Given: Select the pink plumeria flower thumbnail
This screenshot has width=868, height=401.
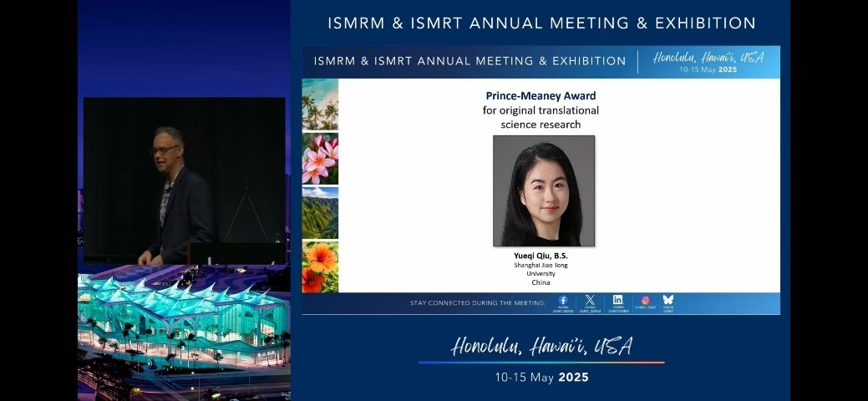Looking at the screenshot, I should point(320,158).
